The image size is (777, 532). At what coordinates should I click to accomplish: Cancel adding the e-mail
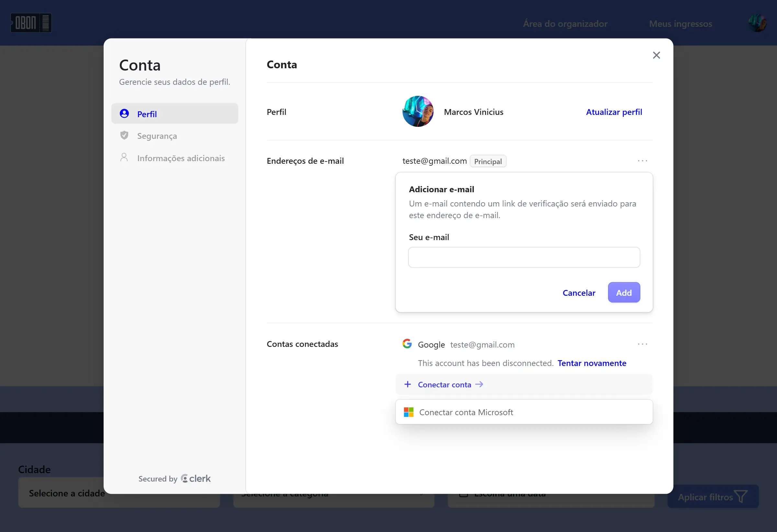coord(579,293)
